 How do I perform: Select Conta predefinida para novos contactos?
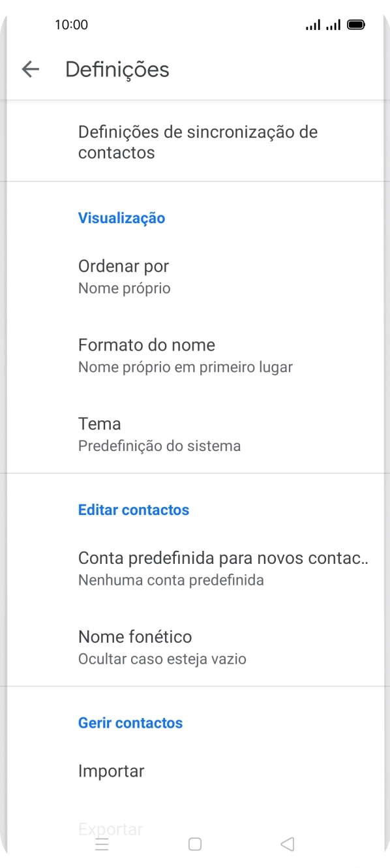click(x=195, y=568)
